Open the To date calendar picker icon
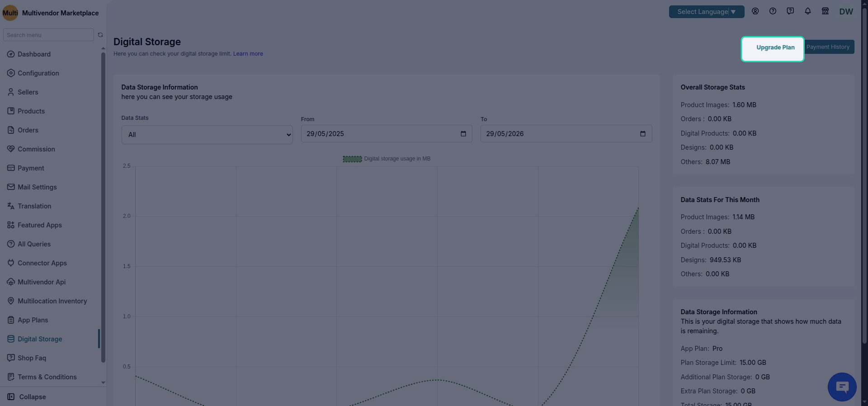This screenshot has height=406, width=868. coord(643,134)
